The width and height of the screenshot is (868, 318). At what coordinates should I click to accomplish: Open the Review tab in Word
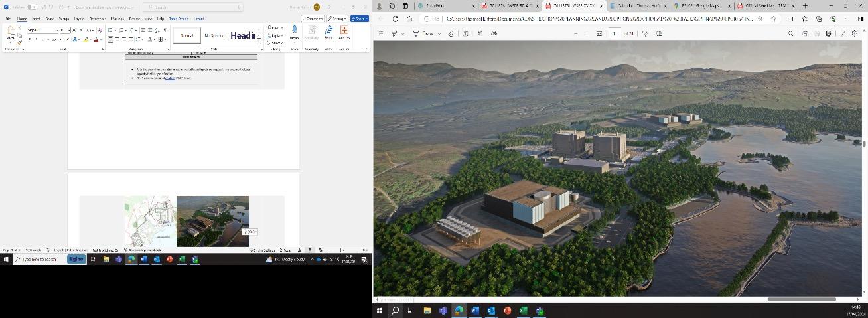[x=135, y=19]
